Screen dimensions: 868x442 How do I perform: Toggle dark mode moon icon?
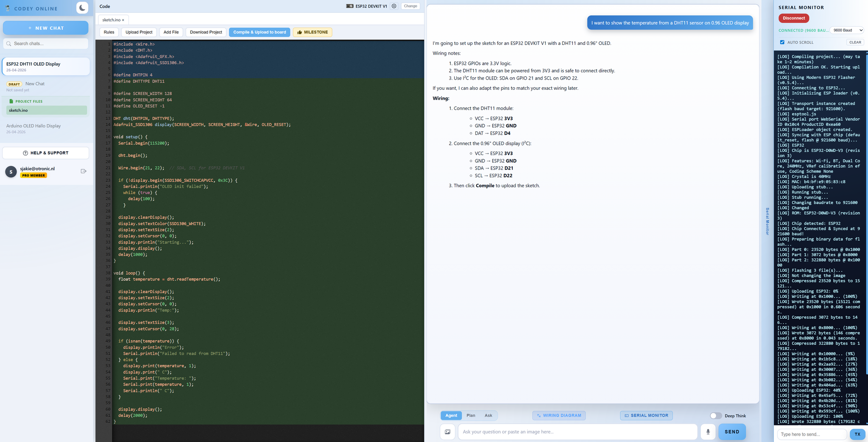(x=82, y=8)
